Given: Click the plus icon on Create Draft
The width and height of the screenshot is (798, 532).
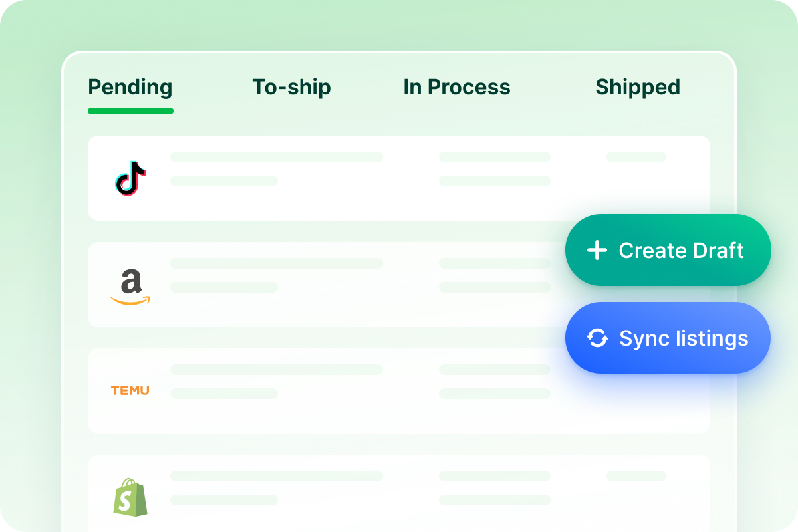Looking at the screenshot, I should 597,251.
